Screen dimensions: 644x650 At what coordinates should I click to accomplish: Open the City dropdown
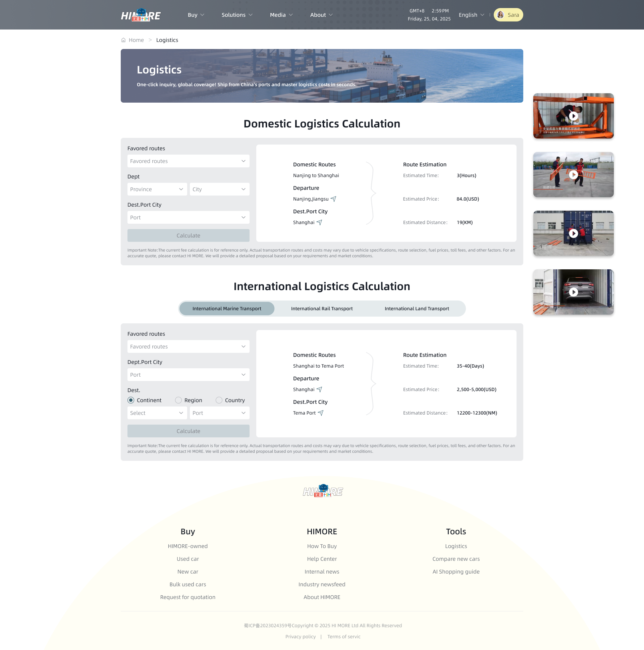click(x=219, y=189)
